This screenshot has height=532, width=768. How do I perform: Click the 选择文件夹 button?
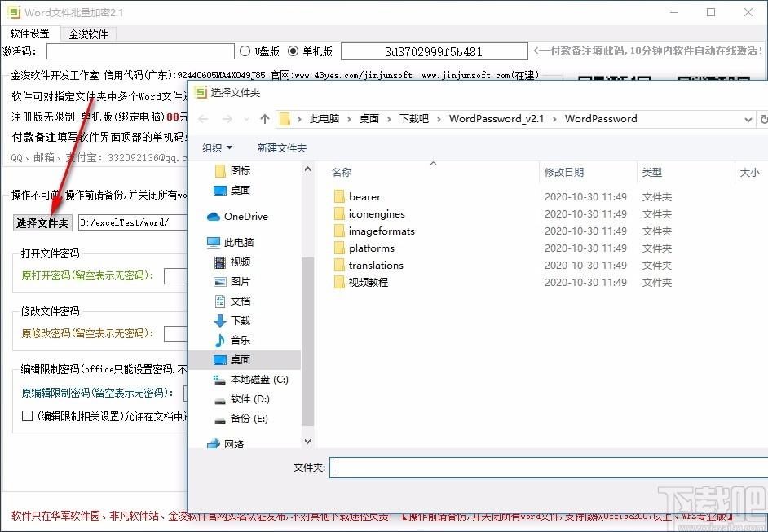[42, 222]
